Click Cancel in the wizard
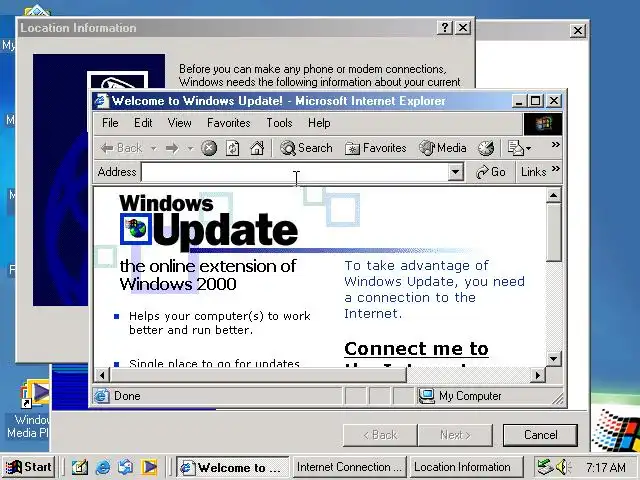 [x=540, y=435]
